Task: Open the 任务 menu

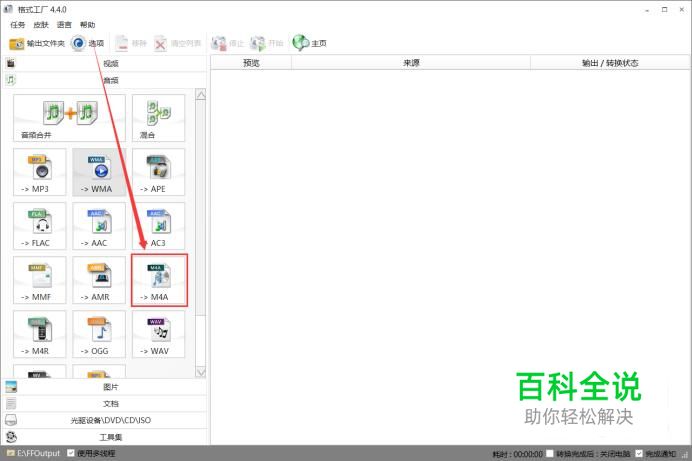Action: tap(18, 25)
